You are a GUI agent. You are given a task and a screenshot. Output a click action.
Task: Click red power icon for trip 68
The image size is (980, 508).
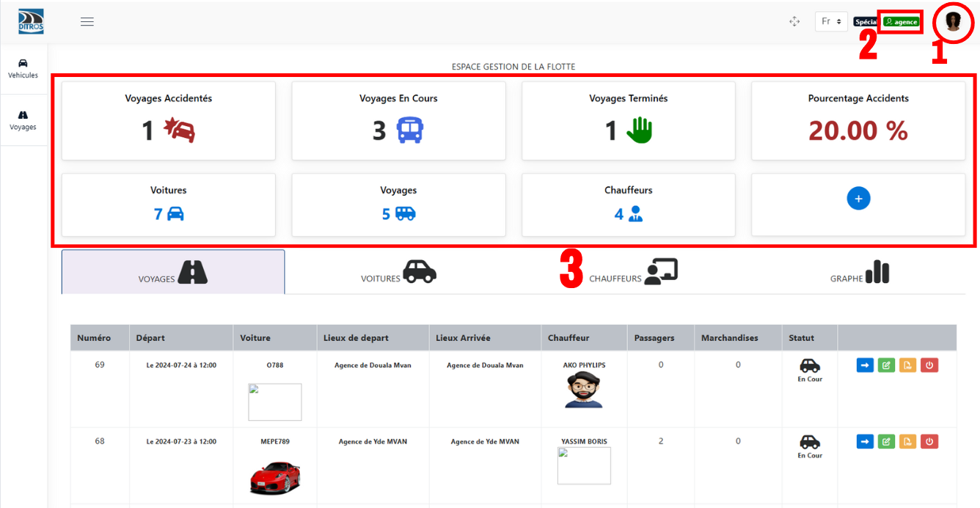click(x=929, y=441)
